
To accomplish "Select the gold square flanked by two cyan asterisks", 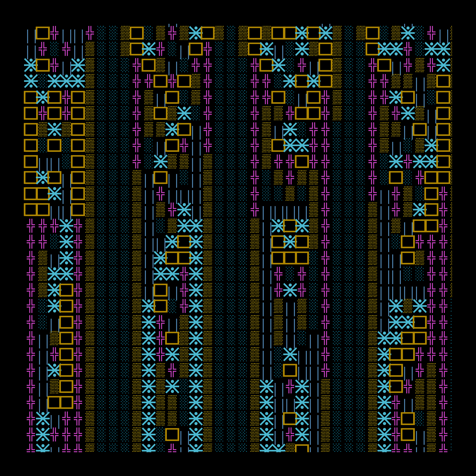I will (290, 226).
